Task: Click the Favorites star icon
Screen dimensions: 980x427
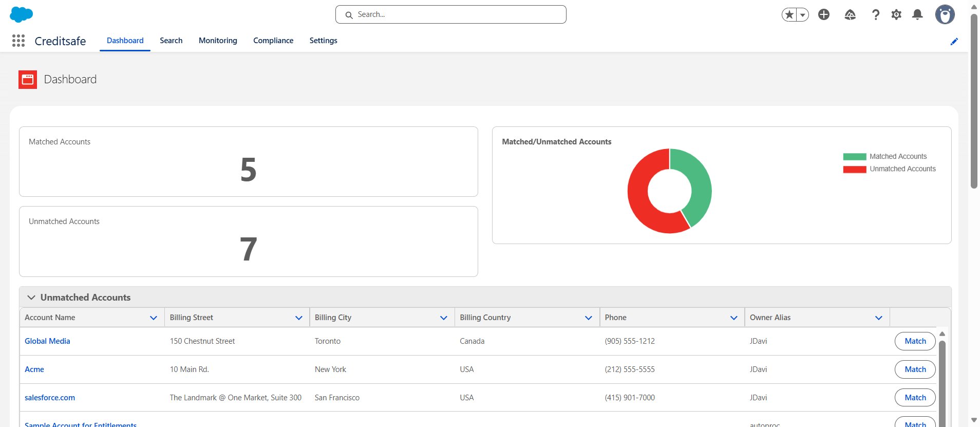Action: [789, 15]
